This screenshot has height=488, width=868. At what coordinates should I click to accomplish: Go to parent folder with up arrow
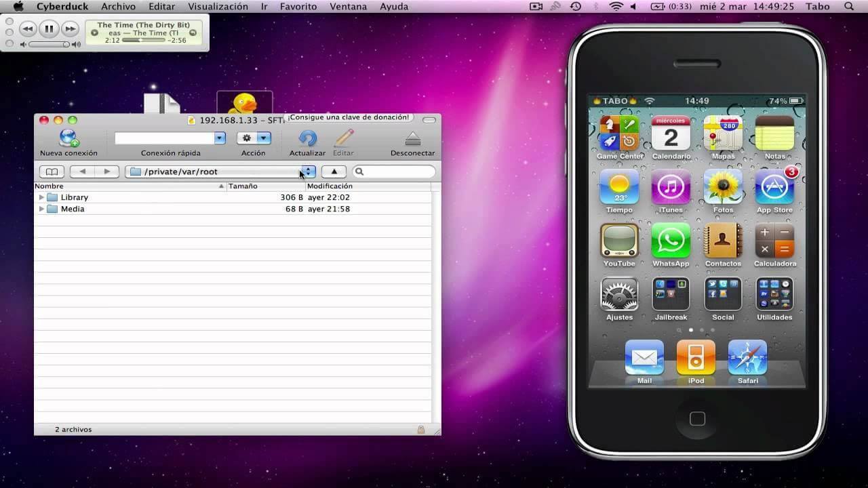(x=334, y=171)
